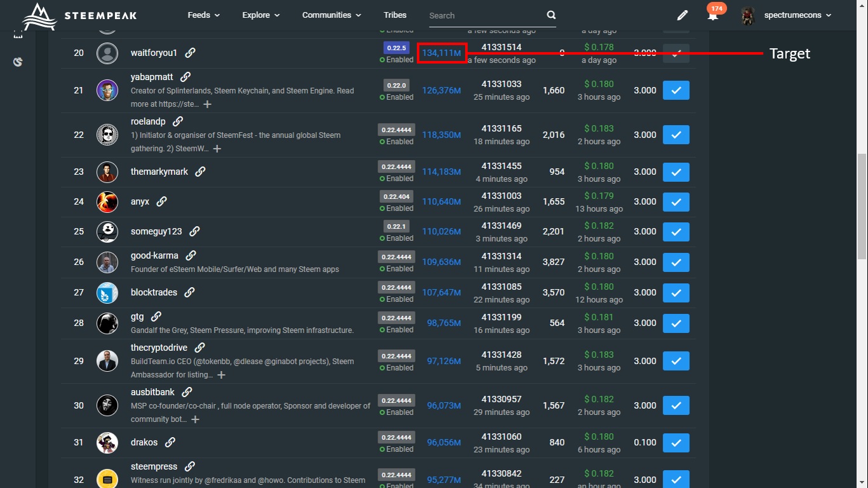This screenshot has height=488, width=868.
Task: Open the Explore menu
Action: click(261, 15)
